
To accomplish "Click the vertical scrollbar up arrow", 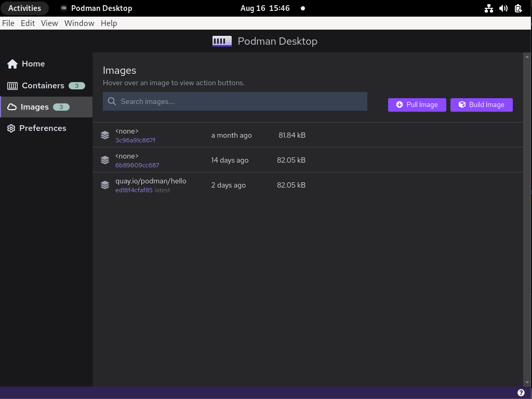I will point(527,57).
